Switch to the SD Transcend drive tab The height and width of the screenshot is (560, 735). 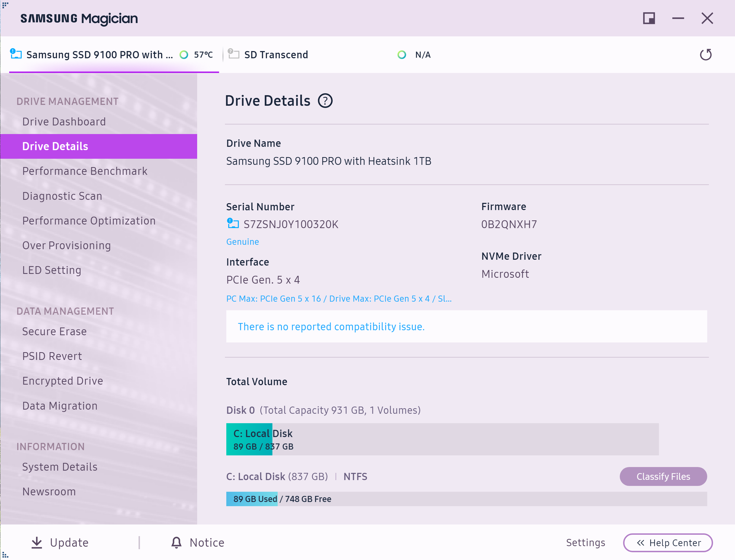point(330,55)
